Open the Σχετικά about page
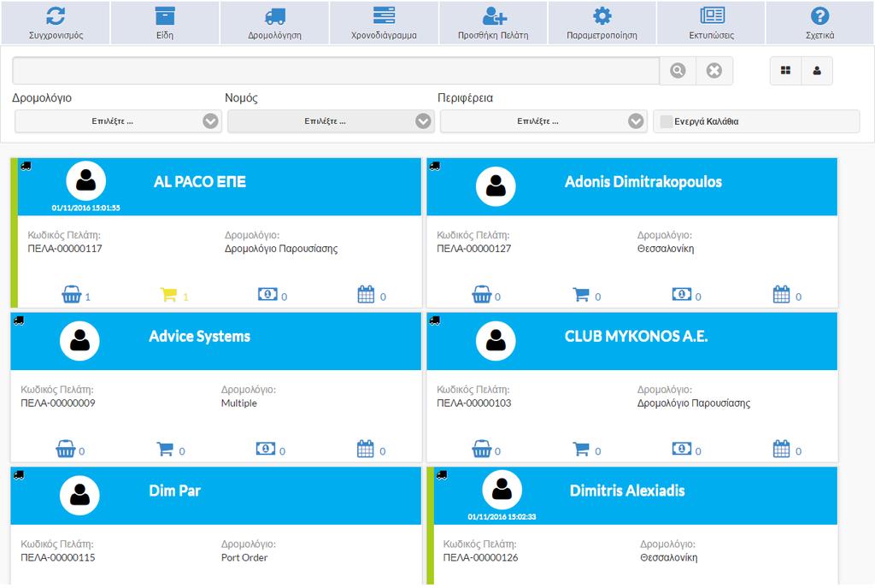Image resolution: width=875 pixels, height=588 pixels. (819, 22)
